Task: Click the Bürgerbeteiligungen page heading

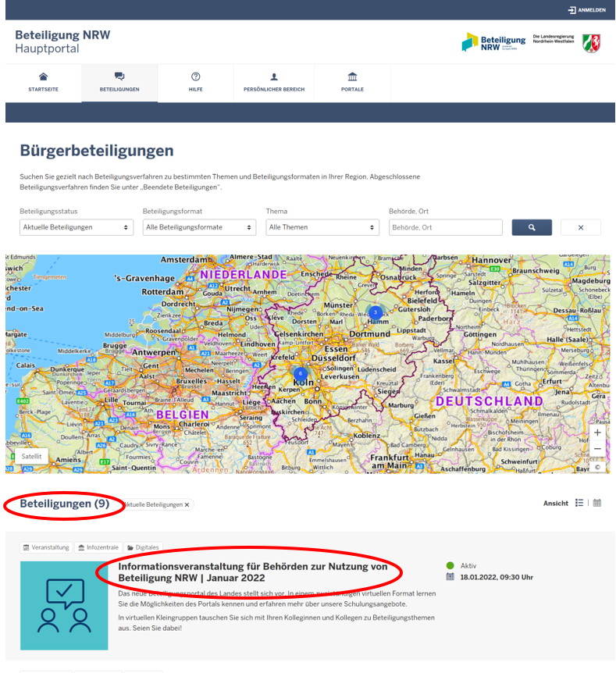Action: (97, 151)
